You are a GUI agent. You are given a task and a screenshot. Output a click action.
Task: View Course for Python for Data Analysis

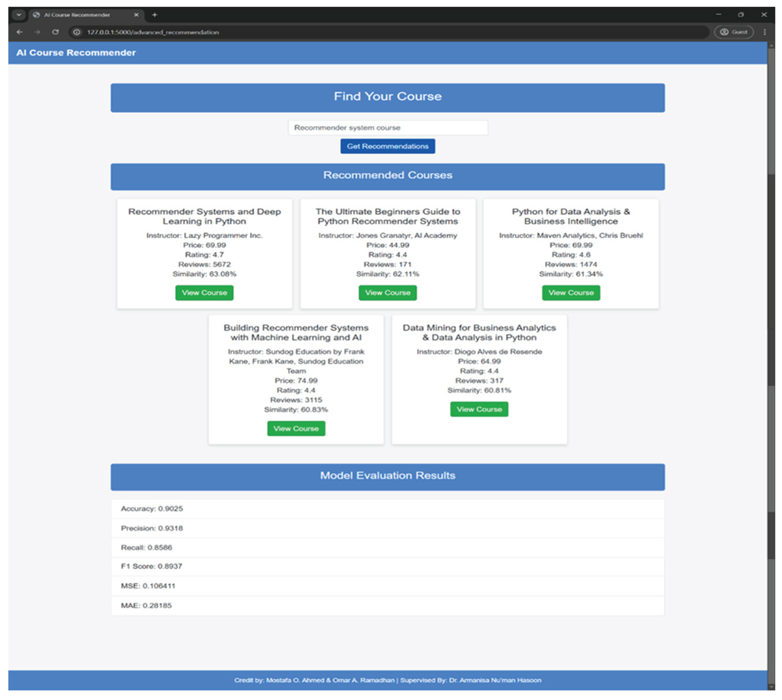pos(571,293)
